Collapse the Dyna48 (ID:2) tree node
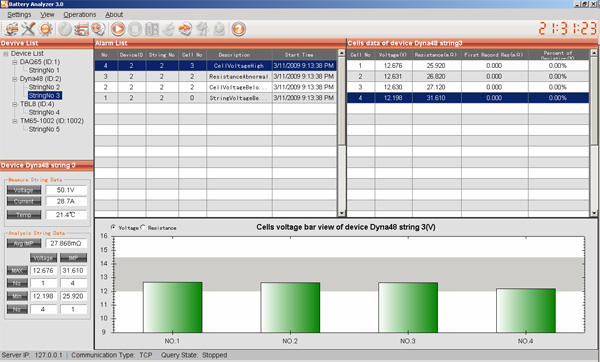This screenshot has width=600, height=362. point(15,79)
